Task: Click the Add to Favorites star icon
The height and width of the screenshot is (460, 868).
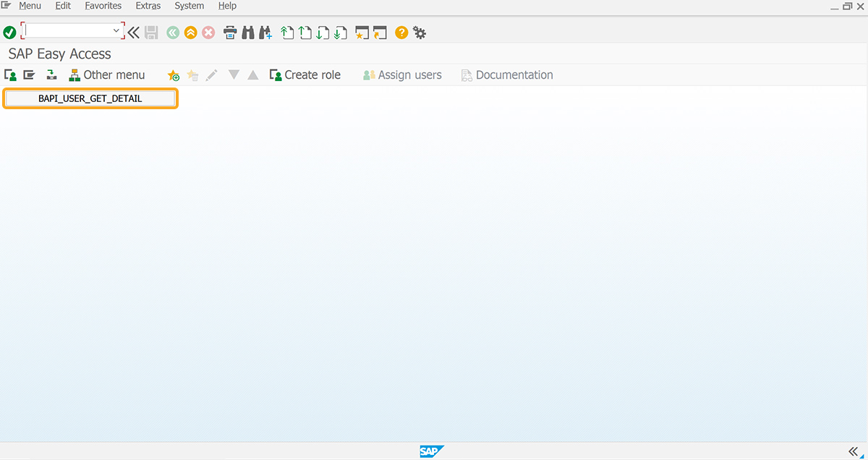Action: pos(174,75)
